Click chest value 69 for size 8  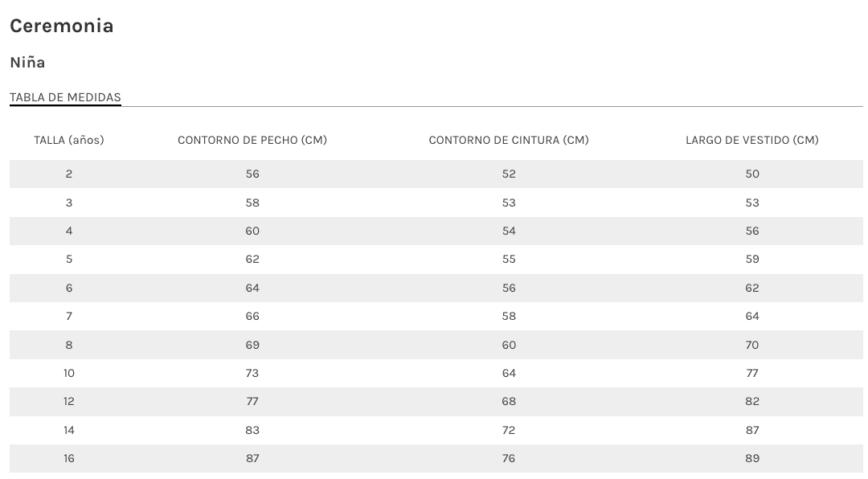click(252, 345)
